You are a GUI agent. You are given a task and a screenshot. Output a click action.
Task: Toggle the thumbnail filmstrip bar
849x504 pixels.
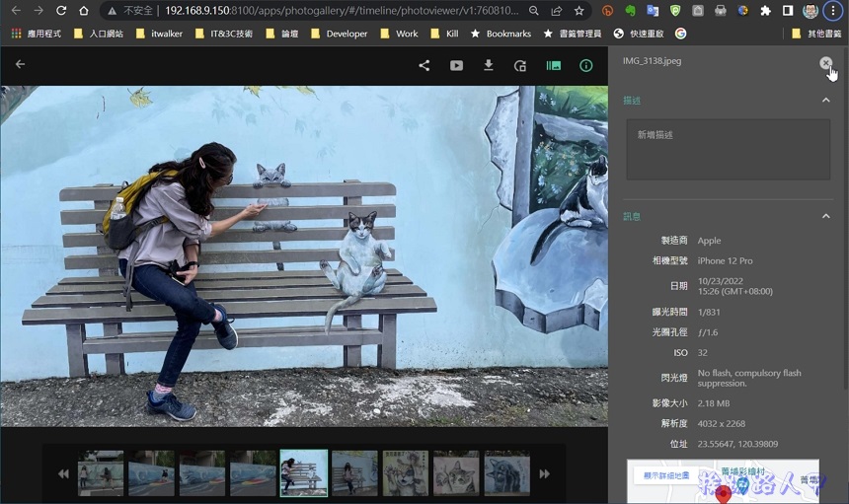[554, 65]
